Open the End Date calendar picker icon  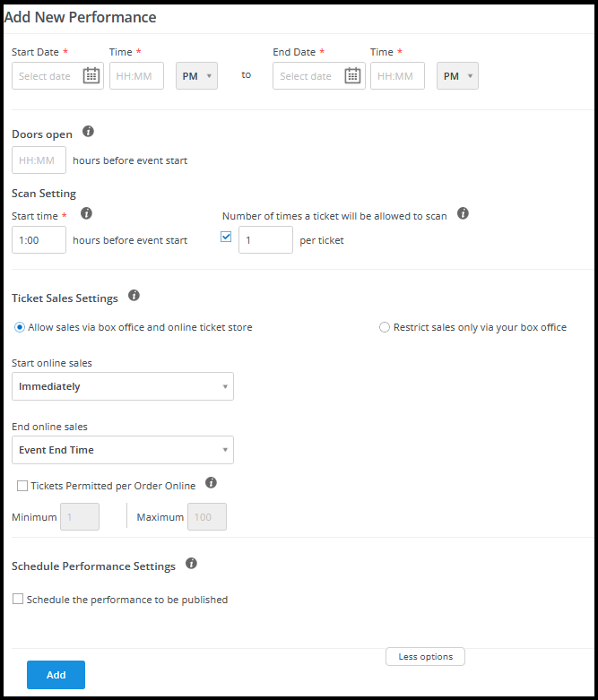[352, 75]
